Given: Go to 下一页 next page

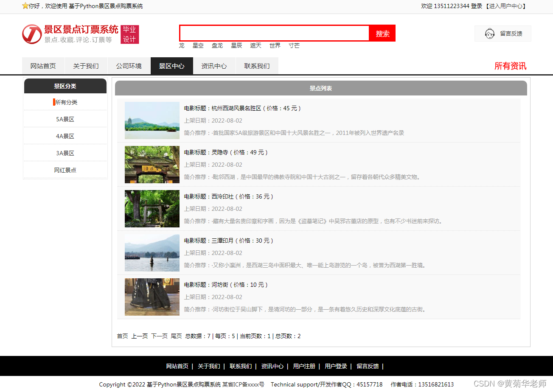Looking at the screenshot, I should tap(160, 336).
